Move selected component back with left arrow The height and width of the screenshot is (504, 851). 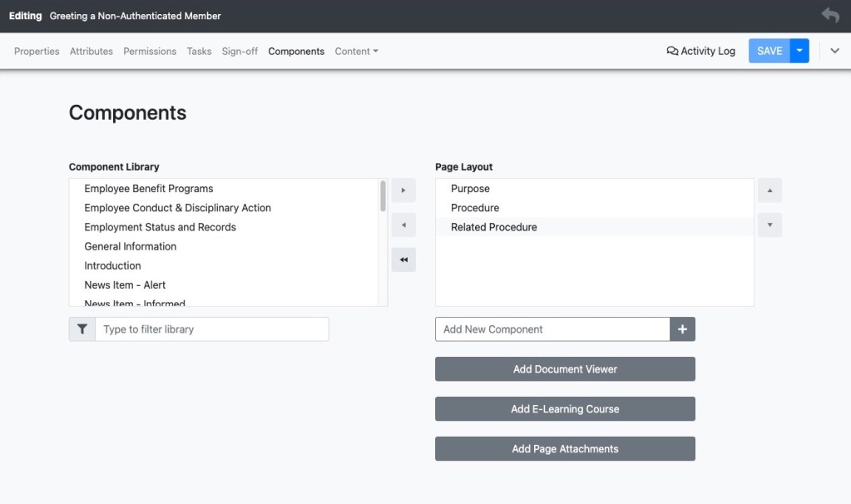(403, 225)
